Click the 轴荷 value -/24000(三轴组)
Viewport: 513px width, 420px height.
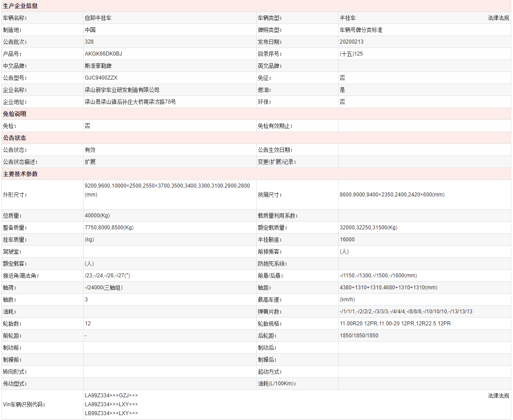pos(109,287)
